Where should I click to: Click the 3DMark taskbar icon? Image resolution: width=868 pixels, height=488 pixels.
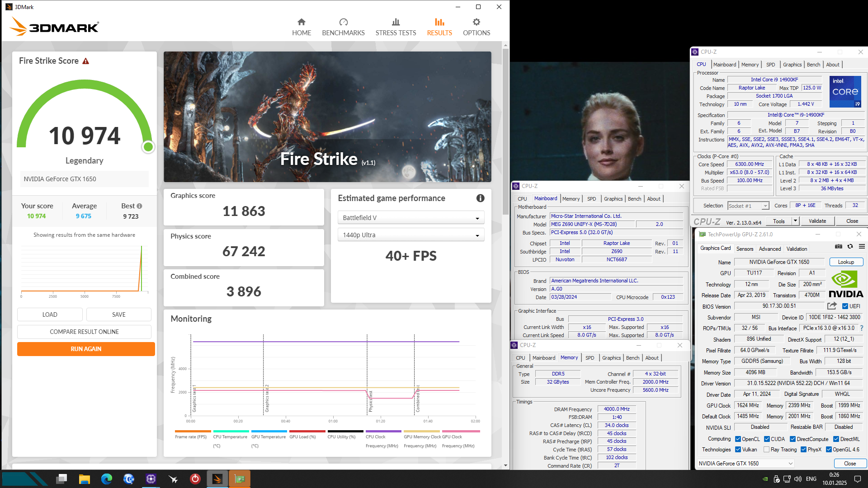[217, 479]
